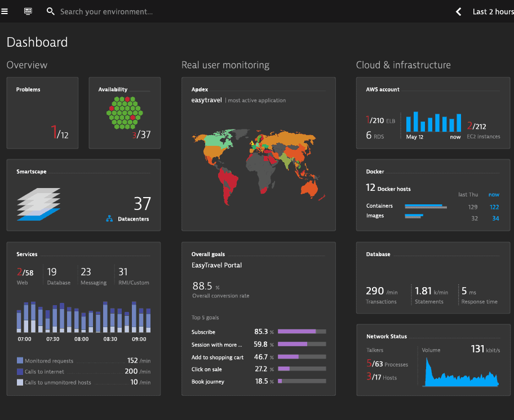
Task: Open the hamburger navigation menu
Action: [5, 11]
